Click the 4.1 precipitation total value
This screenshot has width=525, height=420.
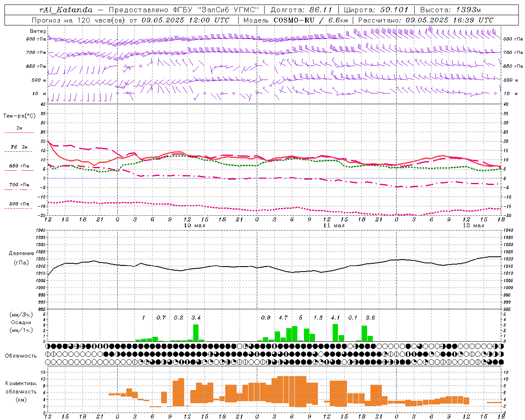[336, 318]
